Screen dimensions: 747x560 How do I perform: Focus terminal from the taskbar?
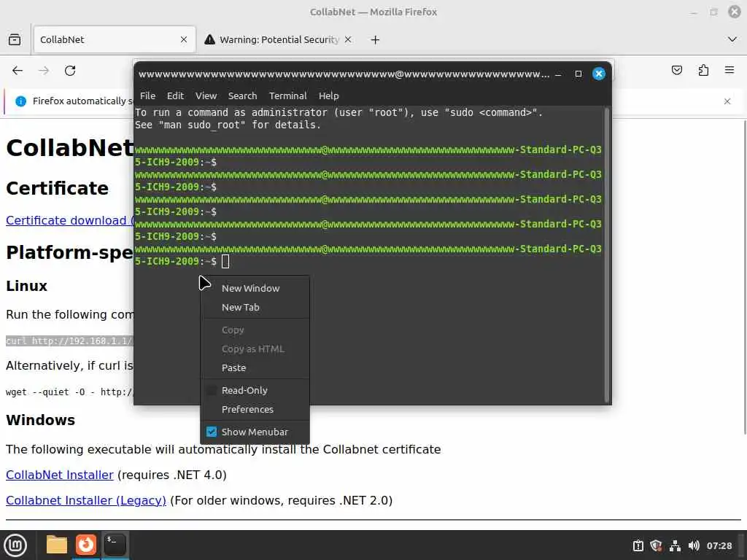coord(115,545)
